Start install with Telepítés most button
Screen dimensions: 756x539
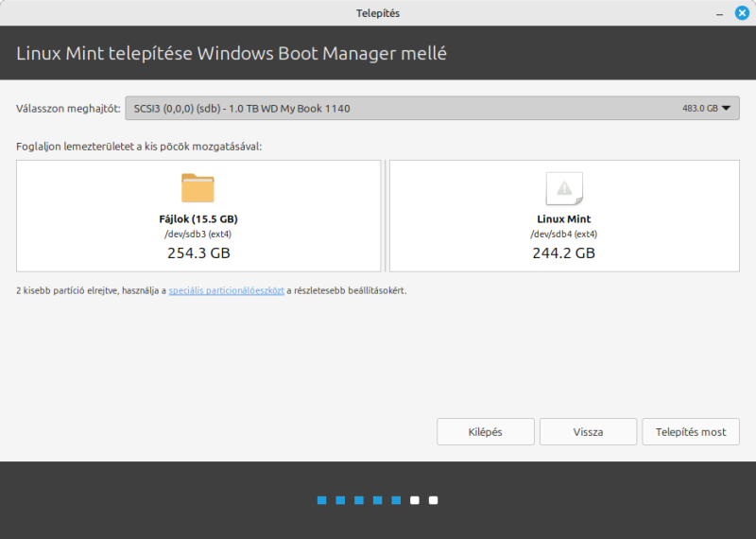click(691, 432)
